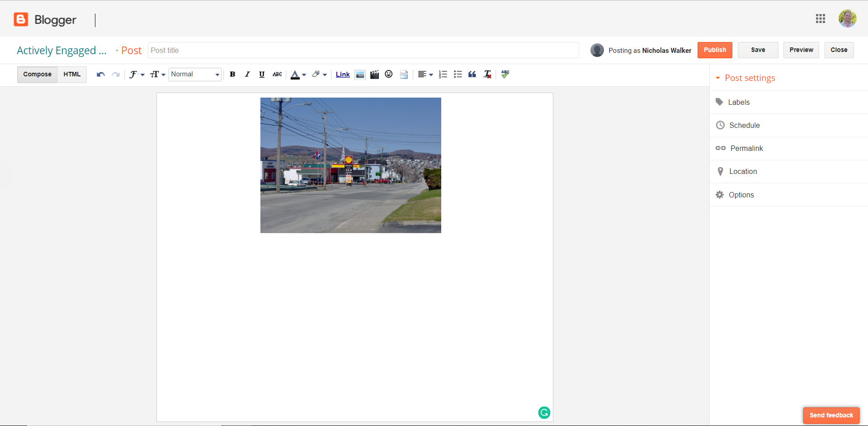This screenshot has height=426, width=868.
Task: Collapse the Post settings section
Action: (x=718, y=78)
